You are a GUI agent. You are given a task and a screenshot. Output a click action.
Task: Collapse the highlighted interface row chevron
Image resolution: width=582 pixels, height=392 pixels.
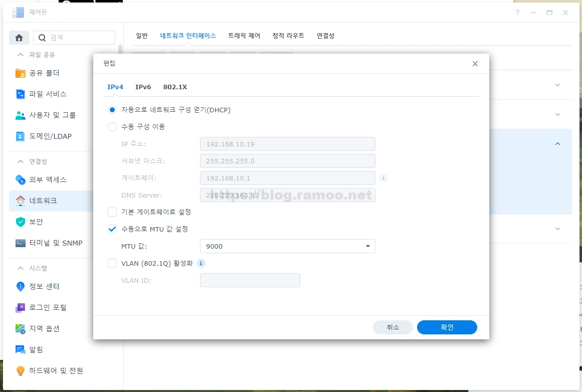pos(557,144)
